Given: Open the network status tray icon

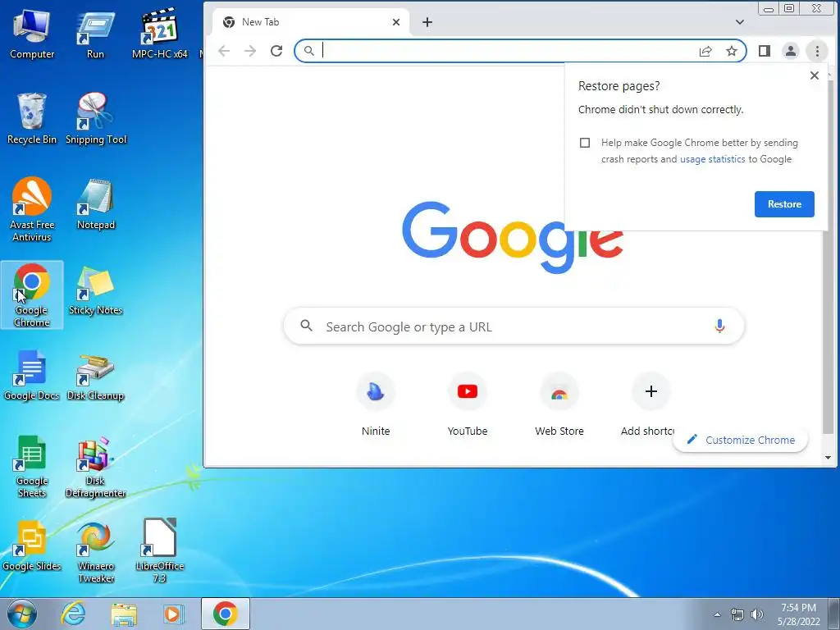Looking at the screenshot, I should pyautogui.click(x=737, y=614).
